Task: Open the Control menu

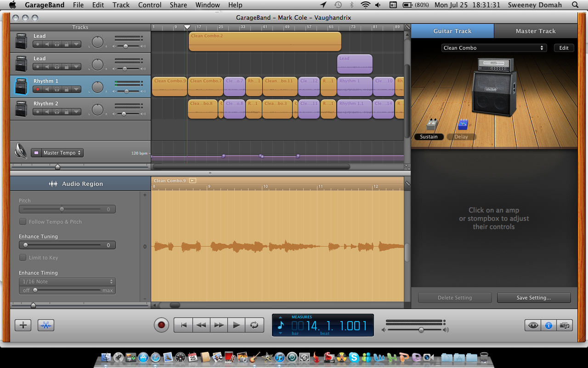Action: click(150, 5)
